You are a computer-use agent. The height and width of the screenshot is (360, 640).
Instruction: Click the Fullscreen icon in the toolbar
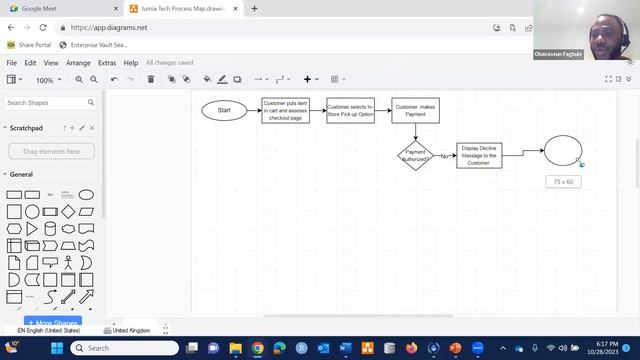[608, 79]
